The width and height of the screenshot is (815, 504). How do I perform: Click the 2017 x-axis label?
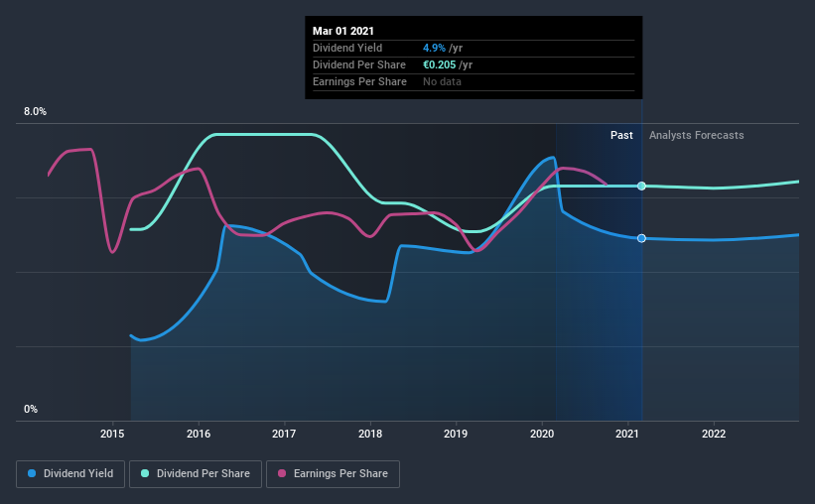pos(284,434)
